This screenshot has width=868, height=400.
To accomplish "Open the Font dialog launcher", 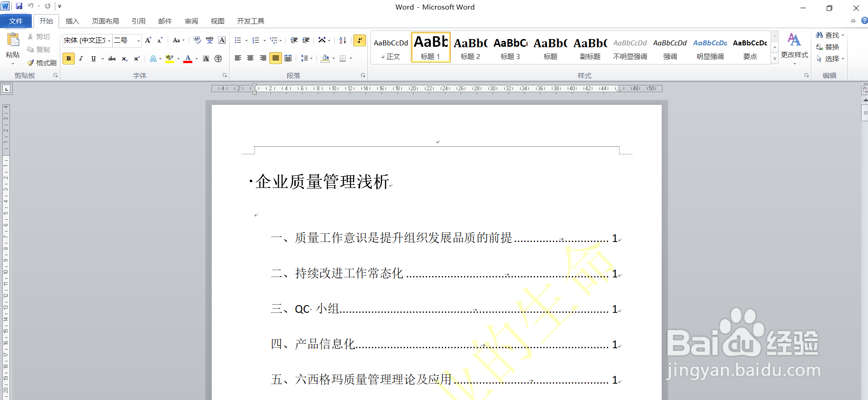I will [x=224, y=75].
